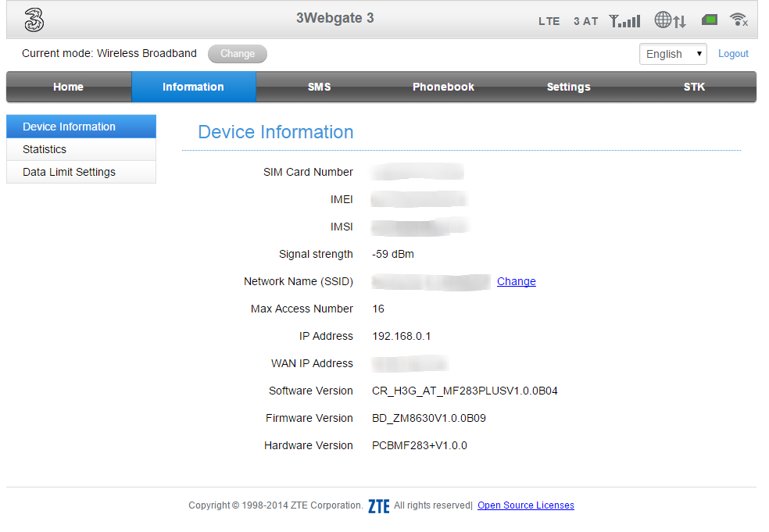Click the globe data connection icon
Image resolution: width=769 pixels, height=532 pixels.
(670, 20)
